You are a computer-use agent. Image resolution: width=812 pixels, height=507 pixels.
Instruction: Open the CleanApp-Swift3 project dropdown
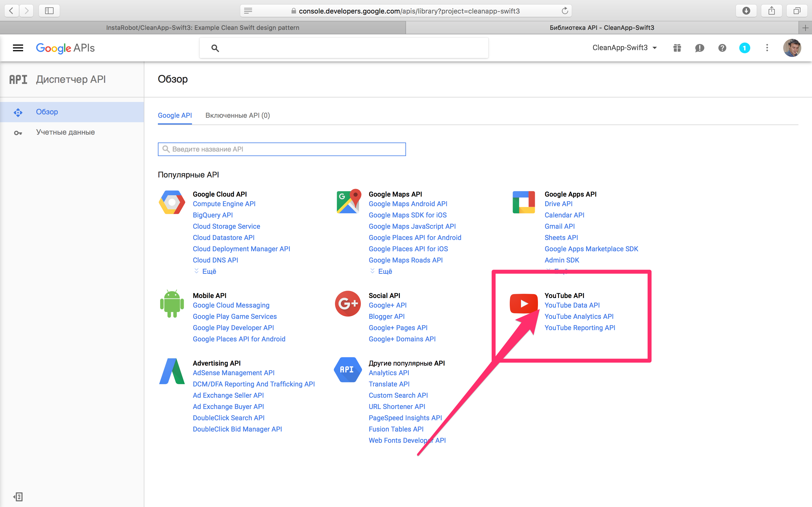(625, 48)
